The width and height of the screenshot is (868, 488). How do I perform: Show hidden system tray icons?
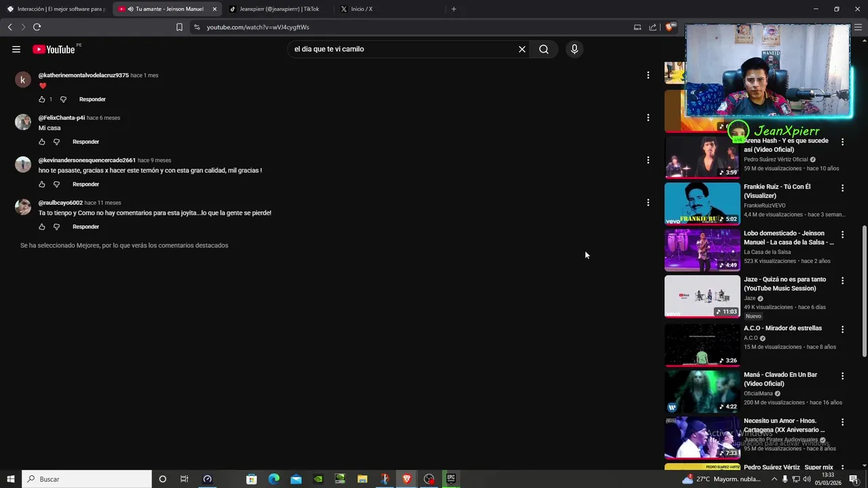(774, 479)
